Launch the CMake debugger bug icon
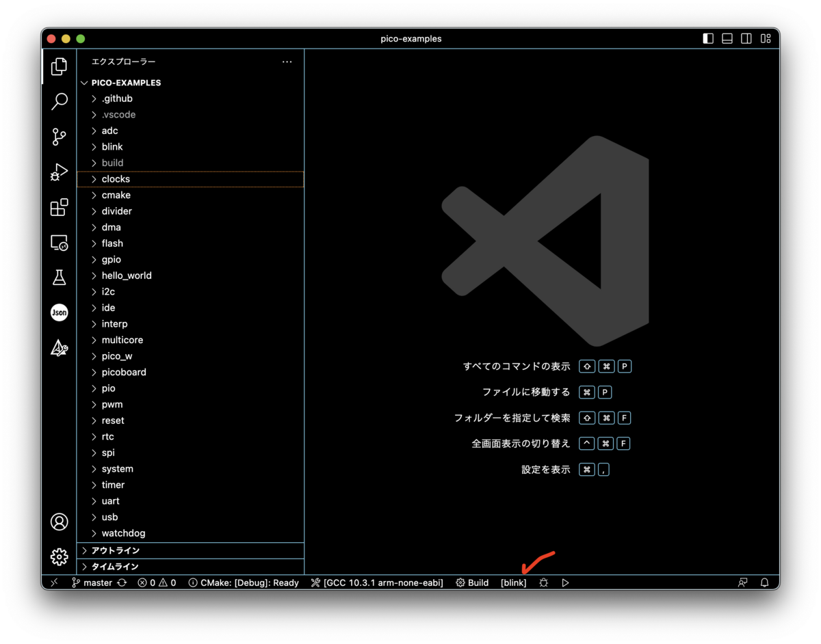The image size is (821, 644). 543,582
